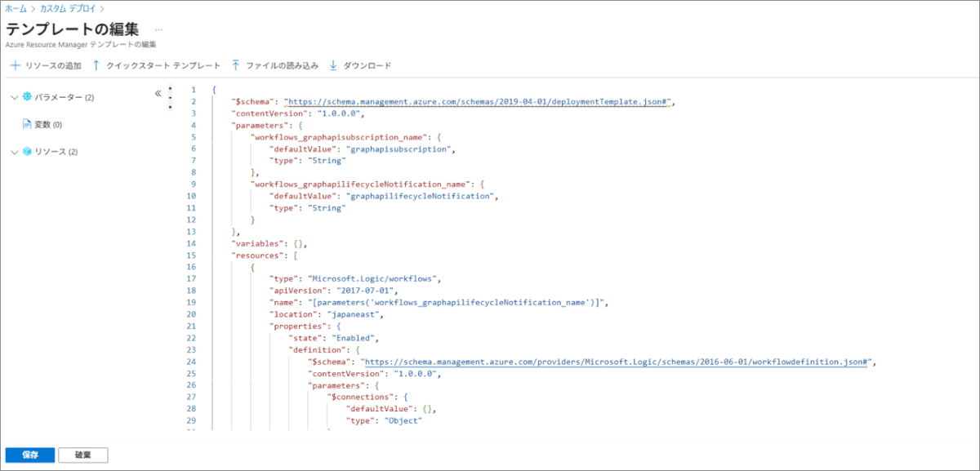Screen dimensions: 980x471
Task: Collapse the リソース (2) tree node chevron
Action: point(14,152)
